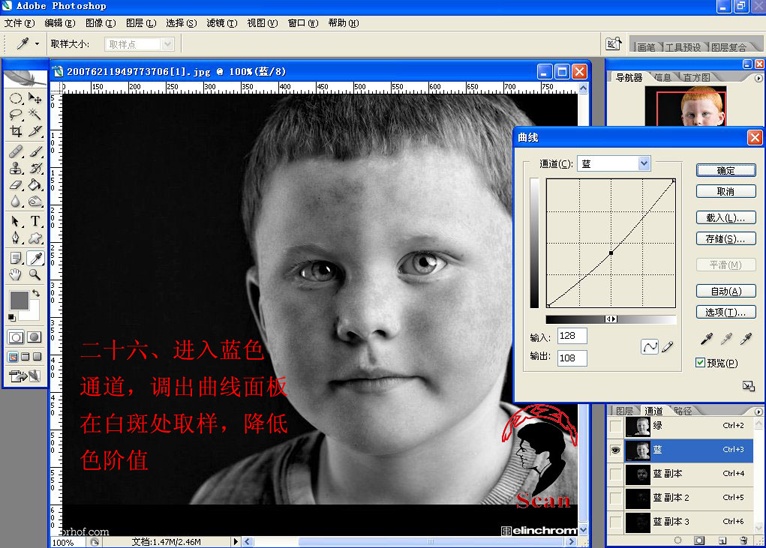Viewport: 766px width, 548px height.
Task: Cancel Curves with 取消 button
Action: (x=726, y=191)
